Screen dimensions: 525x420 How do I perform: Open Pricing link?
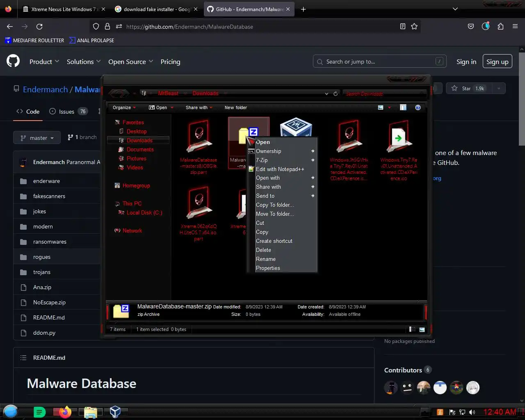[170, 62]
